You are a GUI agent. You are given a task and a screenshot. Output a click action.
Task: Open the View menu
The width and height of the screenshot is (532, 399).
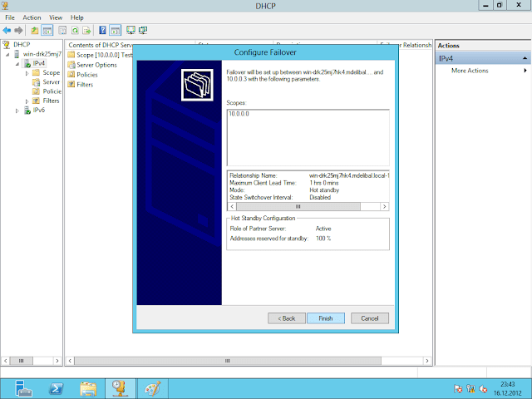point(56,17)
